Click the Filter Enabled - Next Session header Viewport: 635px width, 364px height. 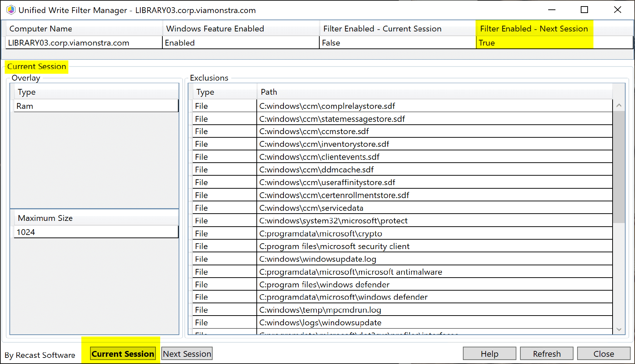click(534, 29)
